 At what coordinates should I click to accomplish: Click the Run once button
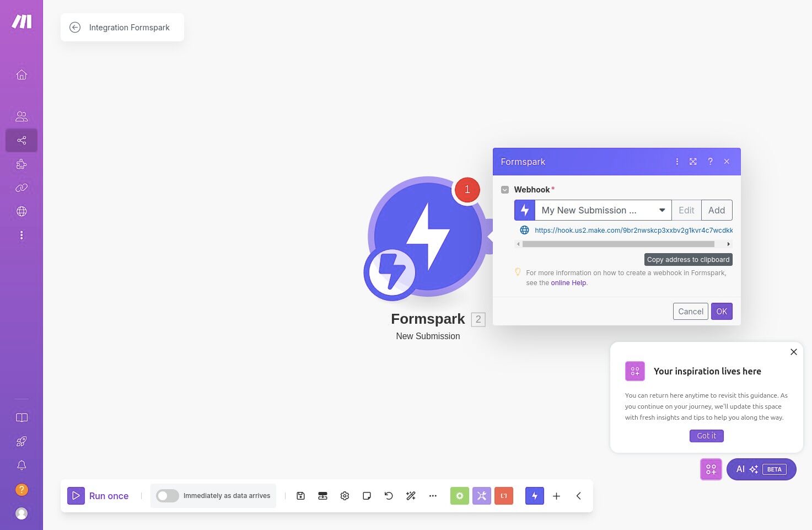pos(98,496)
